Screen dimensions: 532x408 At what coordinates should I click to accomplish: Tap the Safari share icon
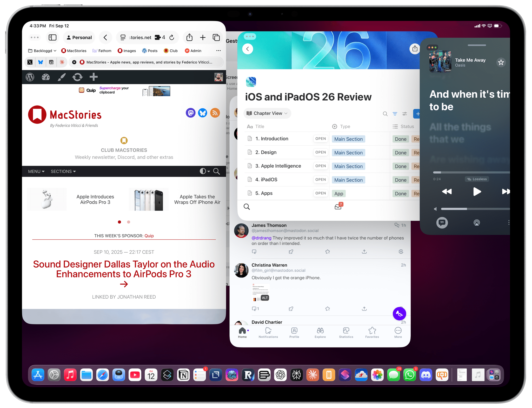click(189, 37)
